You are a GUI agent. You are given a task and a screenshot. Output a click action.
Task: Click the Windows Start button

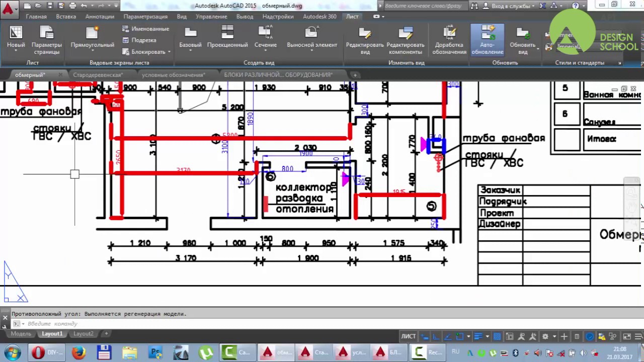[x=12, y=352]
